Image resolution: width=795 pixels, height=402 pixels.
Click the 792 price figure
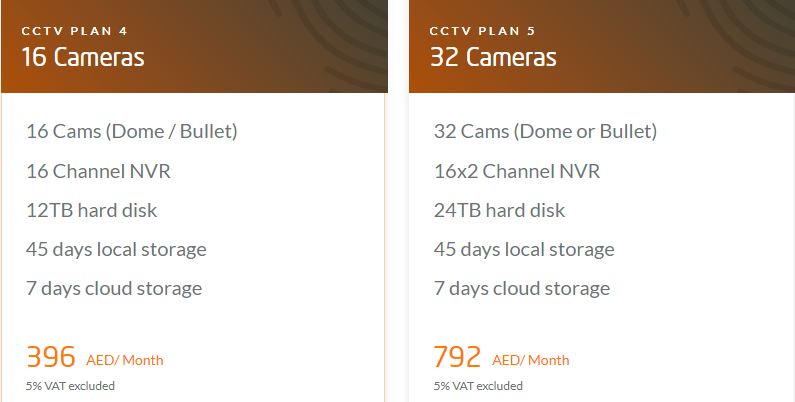[x=457, y=357]
